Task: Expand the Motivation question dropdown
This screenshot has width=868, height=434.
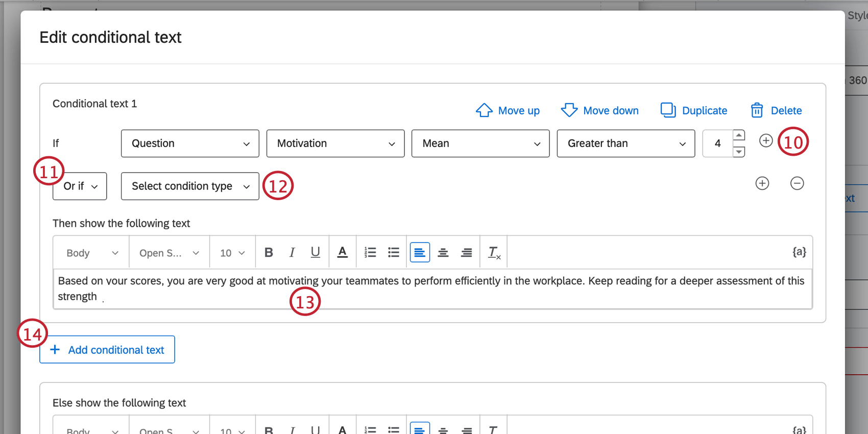Action: [x=335, y=143]
